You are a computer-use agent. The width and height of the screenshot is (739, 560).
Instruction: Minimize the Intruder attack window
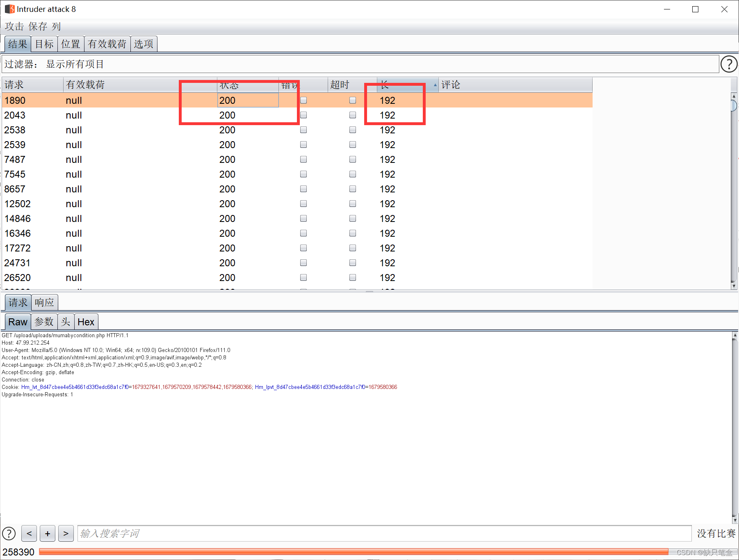667,9
